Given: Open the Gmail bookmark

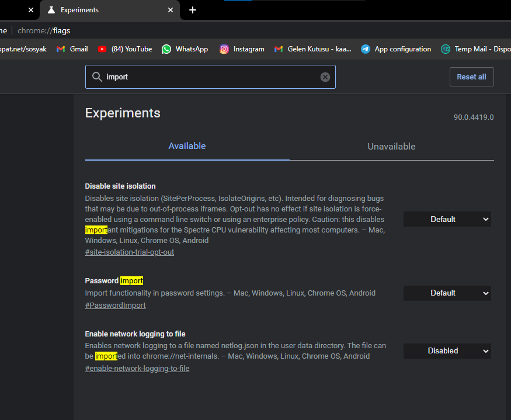Looking at the screenshot, I should point(72,49).
